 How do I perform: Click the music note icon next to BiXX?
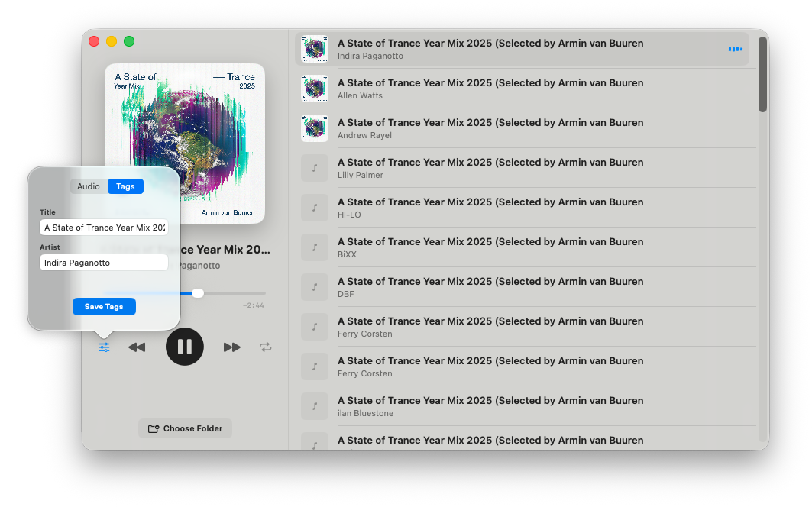315,247
